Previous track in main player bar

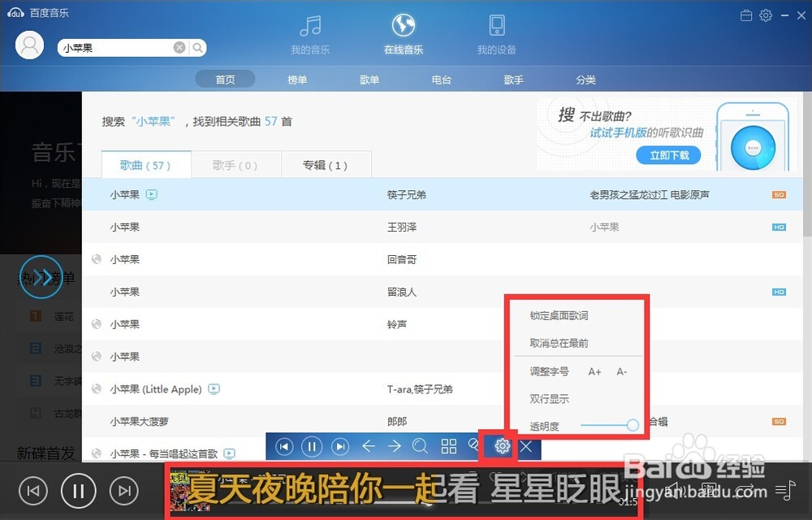33,491
